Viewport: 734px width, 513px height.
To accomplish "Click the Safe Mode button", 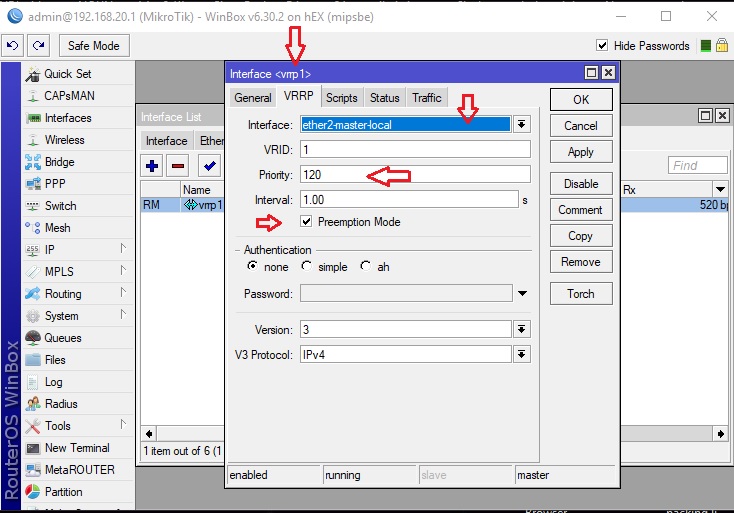I will point(94,45).
